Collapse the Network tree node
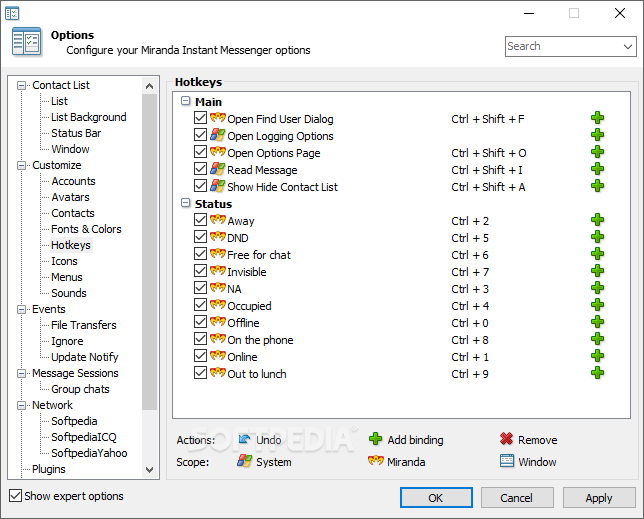Image resolution: width=644 pixels, height=519 pixels. point(21,406)
